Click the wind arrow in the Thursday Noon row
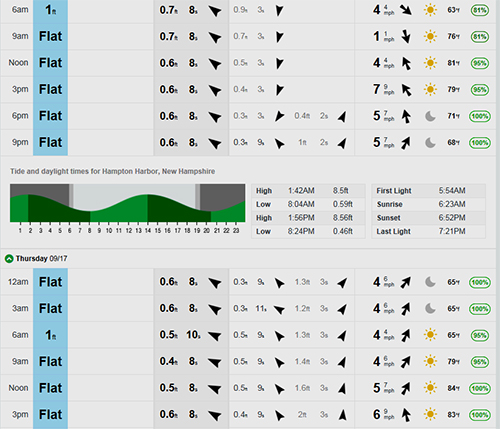Viewport: 500px width, 429px height. coord(405,388)
